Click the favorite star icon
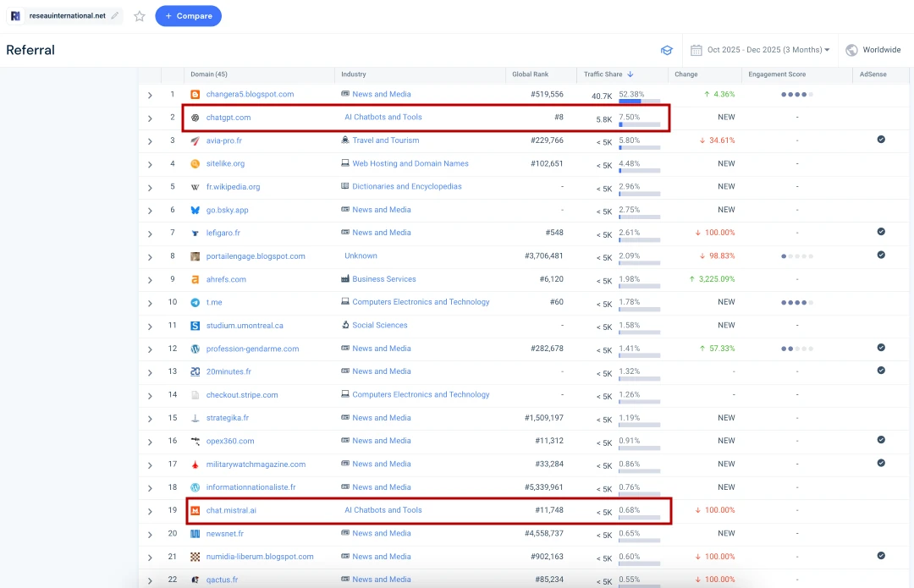Viewport: 914px width, 588px height. click(140, 16)
